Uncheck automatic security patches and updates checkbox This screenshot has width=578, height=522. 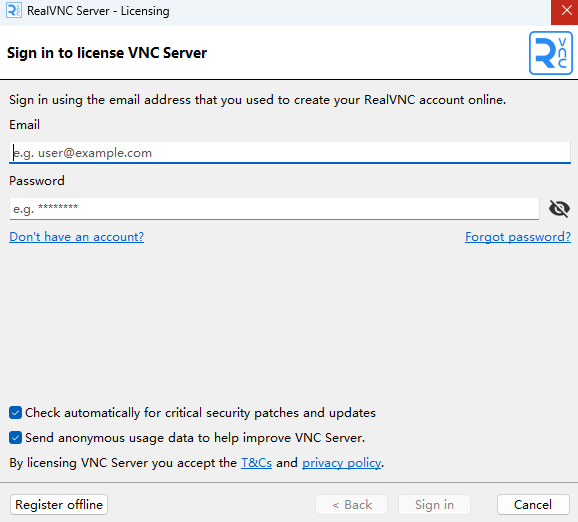tap(15, 413)
